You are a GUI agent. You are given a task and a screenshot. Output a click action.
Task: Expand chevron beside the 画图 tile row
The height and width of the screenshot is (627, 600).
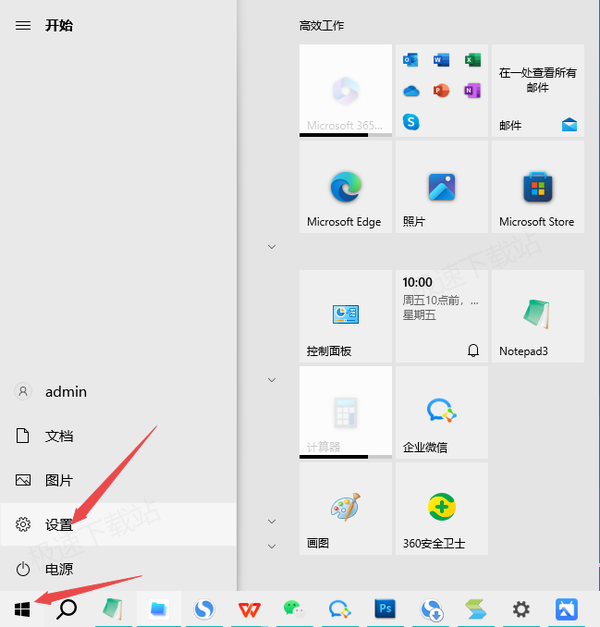272,521
